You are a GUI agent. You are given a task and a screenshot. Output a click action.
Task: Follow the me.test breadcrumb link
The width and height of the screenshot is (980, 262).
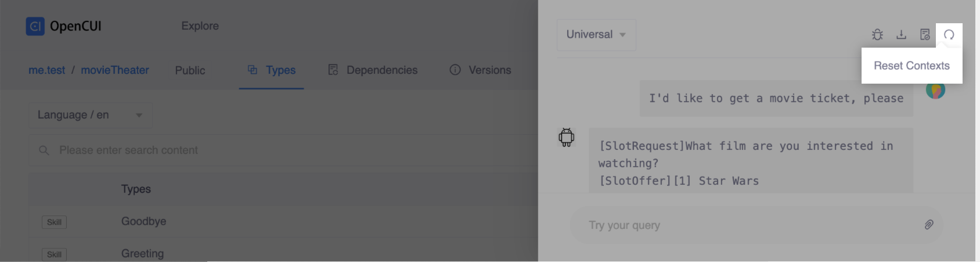click(x=46, y=70)
